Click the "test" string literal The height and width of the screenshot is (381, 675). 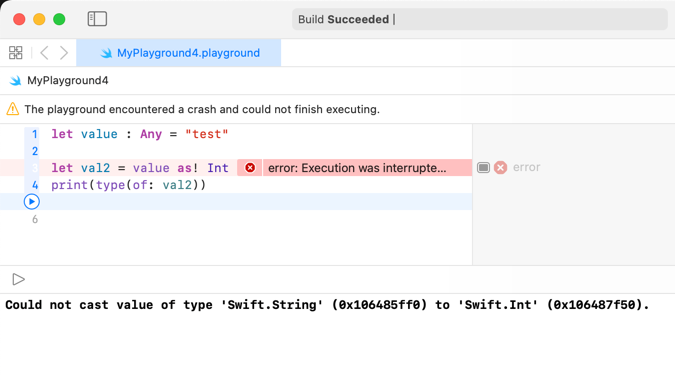(207, 134)
